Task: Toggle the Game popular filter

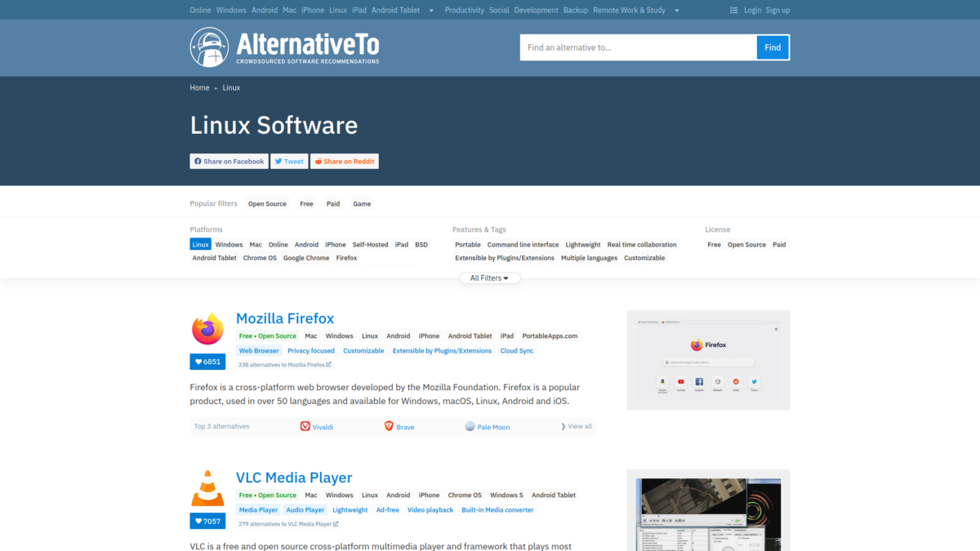Action: (x=362, y=204)
